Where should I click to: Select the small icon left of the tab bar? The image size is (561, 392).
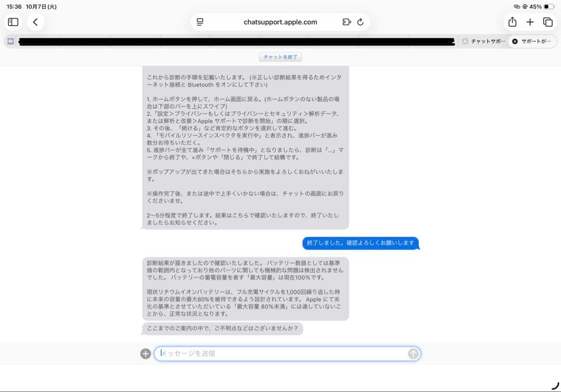click(11, 40)
